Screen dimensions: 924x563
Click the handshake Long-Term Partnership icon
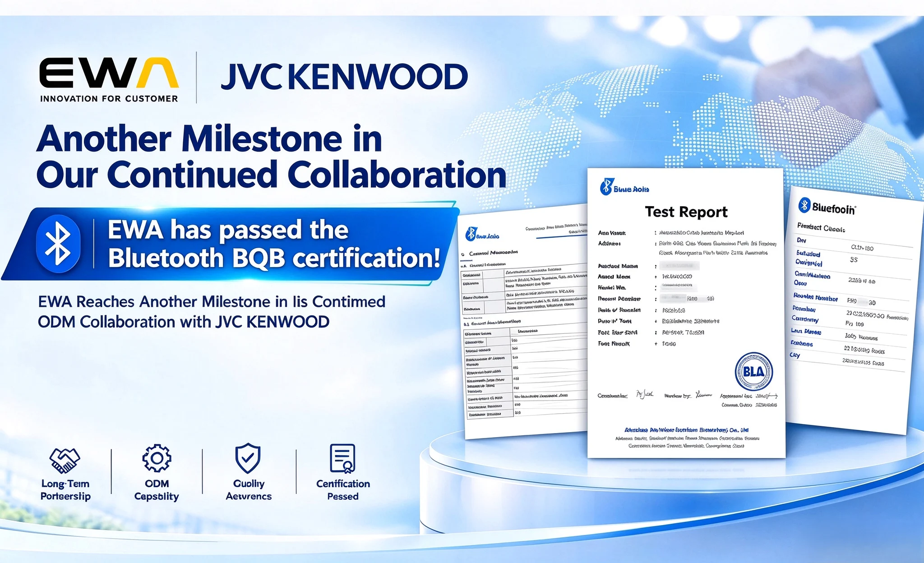pos(65,460)
